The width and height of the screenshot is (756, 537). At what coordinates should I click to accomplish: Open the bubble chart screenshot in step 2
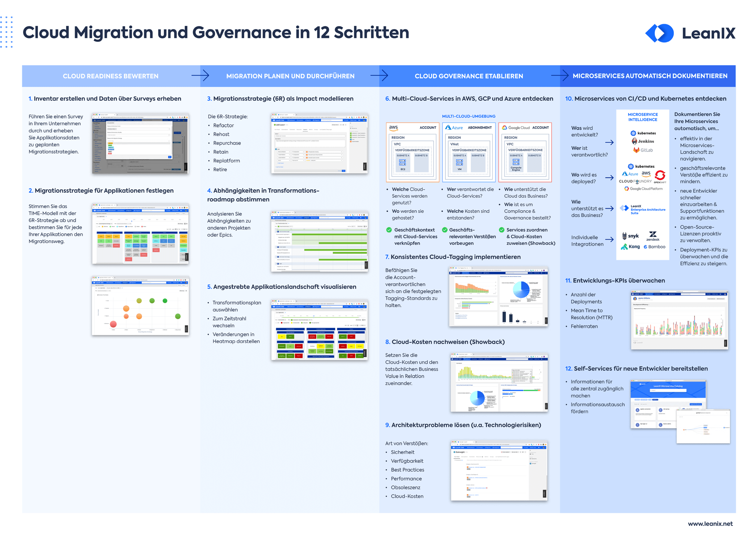coord(140,306)
